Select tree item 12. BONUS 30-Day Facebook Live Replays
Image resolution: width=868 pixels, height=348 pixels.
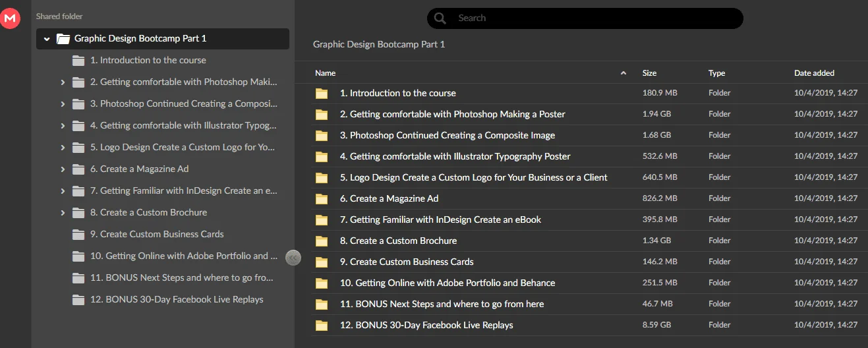click(x=177, y=299)
